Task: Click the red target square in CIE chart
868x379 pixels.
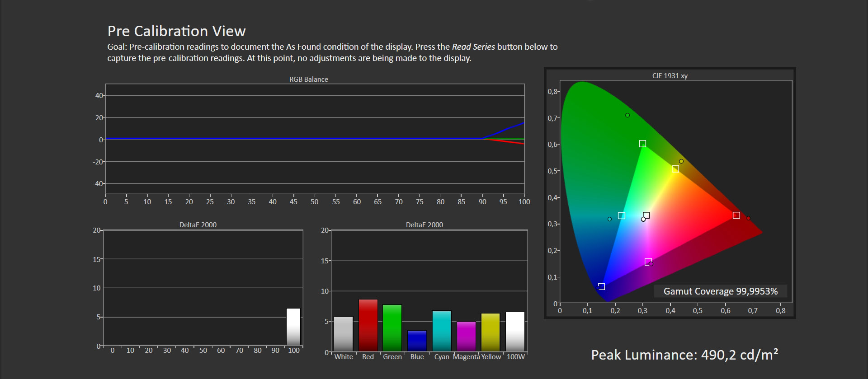Action: [736, 215]
